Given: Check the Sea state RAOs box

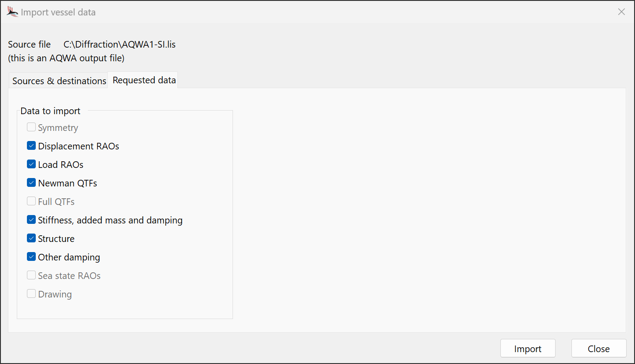Looking at the screenshot, I should (31, 275).
